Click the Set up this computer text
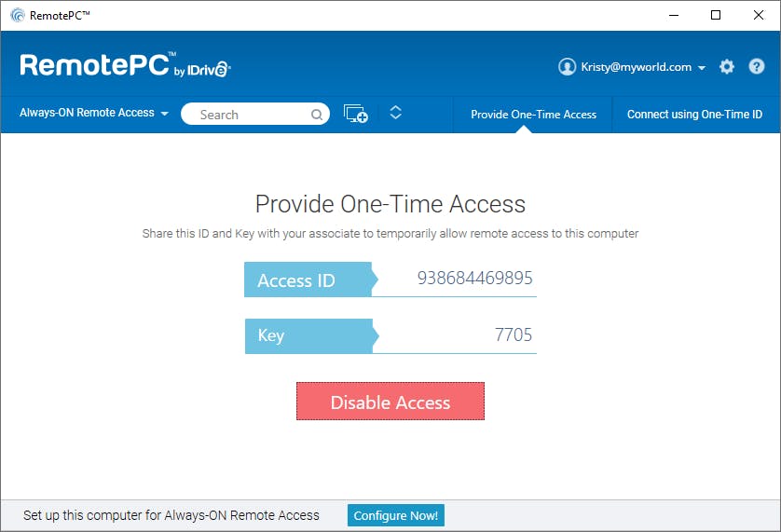 pyautogui.click(x=171, y=515)
